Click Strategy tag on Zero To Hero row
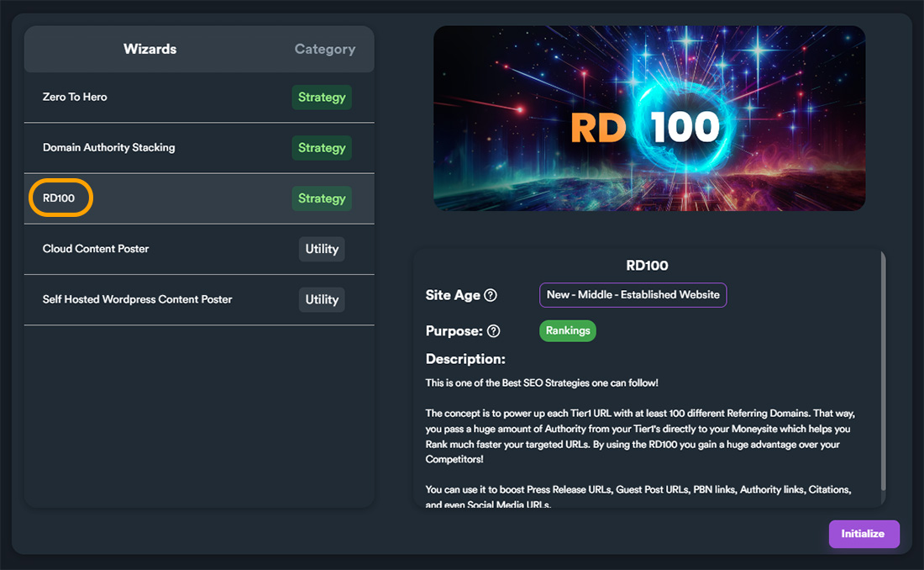 point(322,98)
